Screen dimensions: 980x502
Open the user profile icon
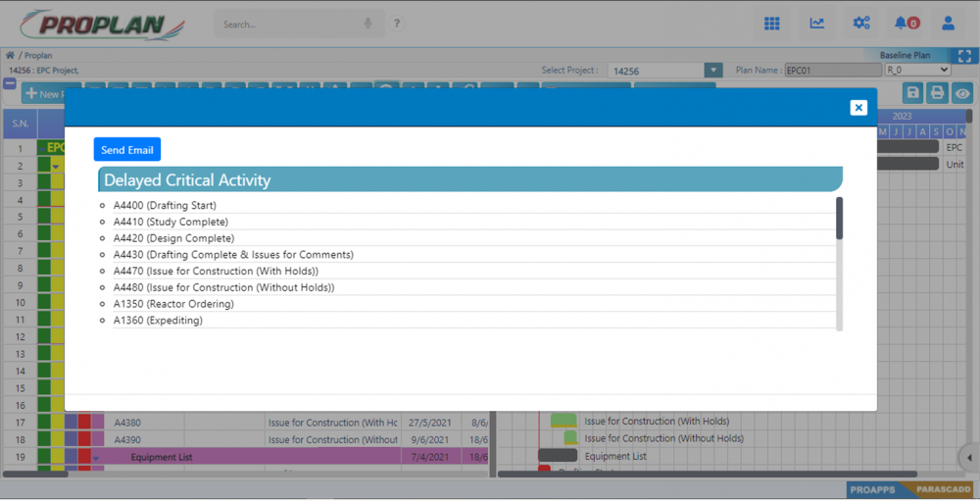click(x=948, y=24)
